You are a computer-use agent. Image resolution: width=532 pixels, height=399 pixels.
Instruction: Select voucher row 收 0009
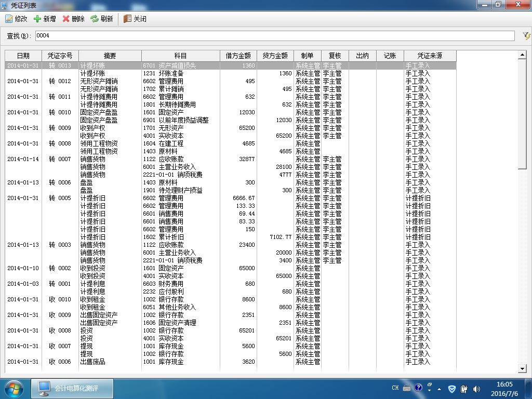(230, 315)
